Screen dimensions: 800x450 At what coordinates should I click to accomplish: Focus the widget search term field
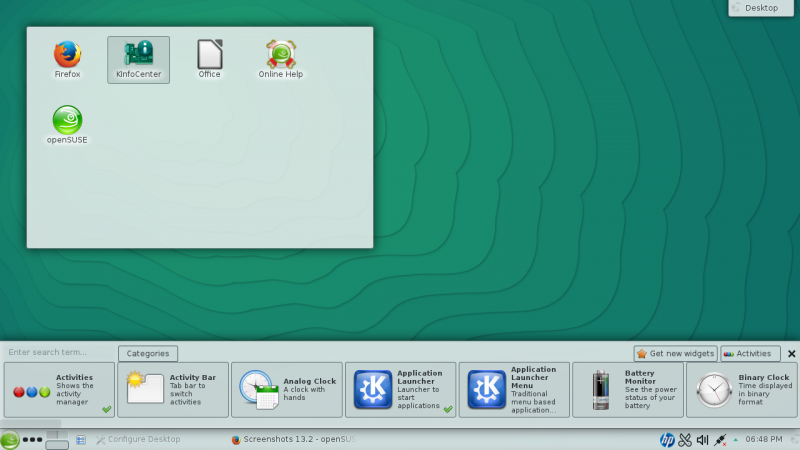(x=58, y=352)
